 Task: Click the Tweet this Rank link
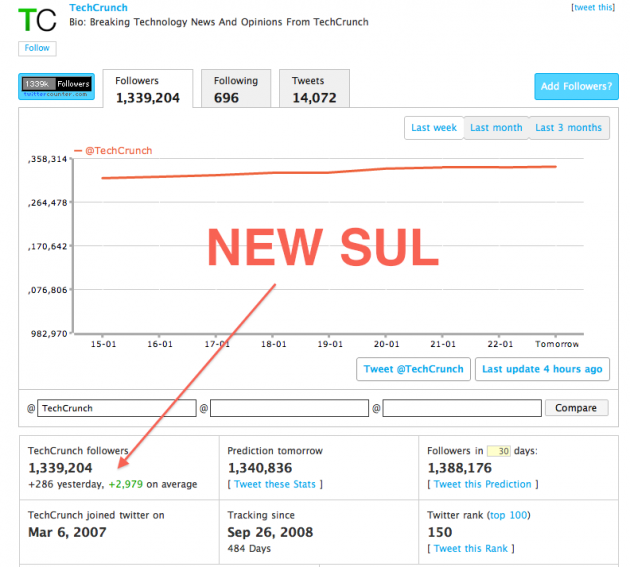(471, 549)
